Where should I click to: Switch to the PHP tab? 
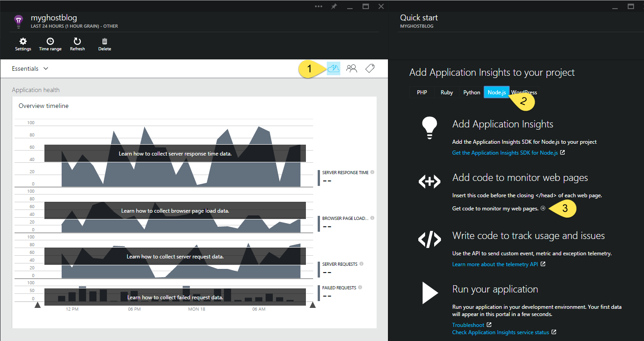pyautogui.click(x=422, y=92)
